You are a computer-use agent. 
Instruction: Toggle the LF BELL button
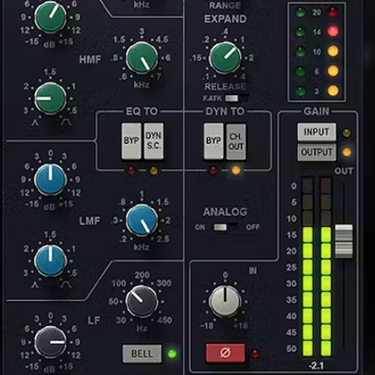(142, 354)
